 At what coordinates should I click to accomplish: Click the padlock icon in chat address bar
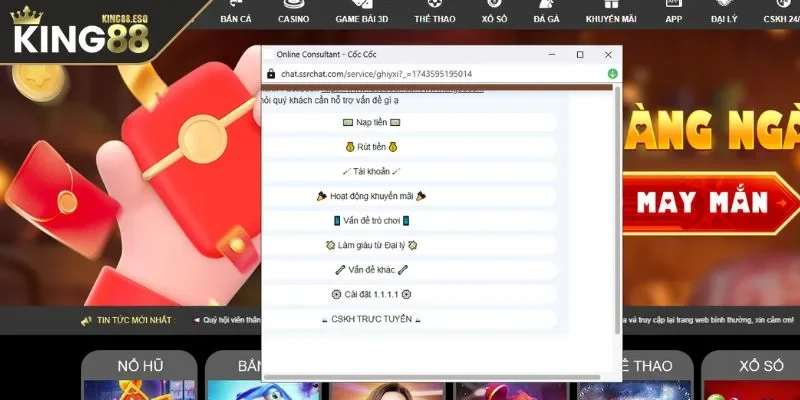[x=271, y=74]
